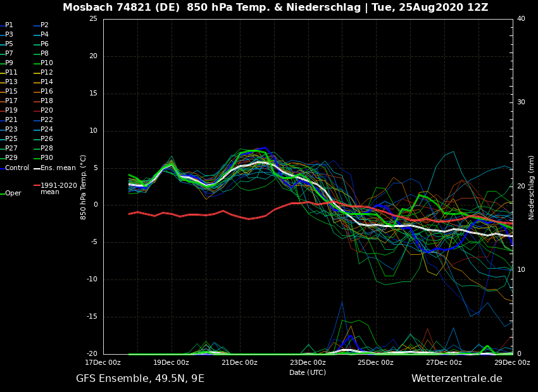Toggle the Control run legend entry
This screenshot has width=538, height=392.
[x=17, y=168]
